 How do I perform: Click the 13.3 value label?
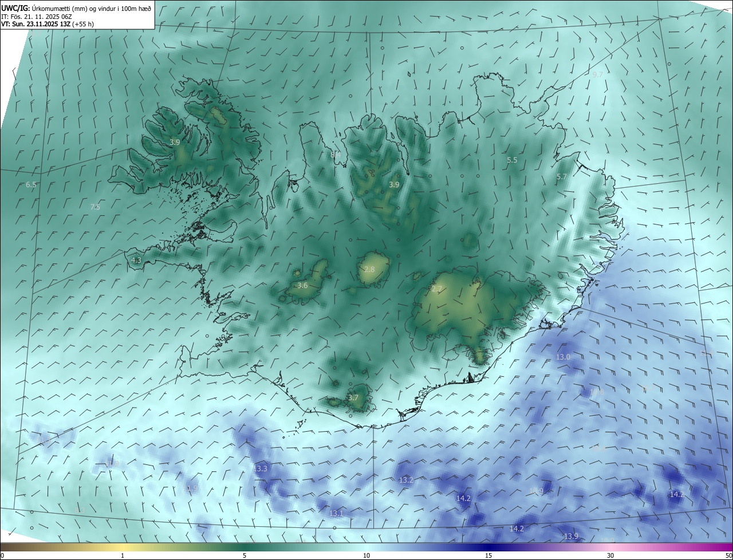pos(260,468)
